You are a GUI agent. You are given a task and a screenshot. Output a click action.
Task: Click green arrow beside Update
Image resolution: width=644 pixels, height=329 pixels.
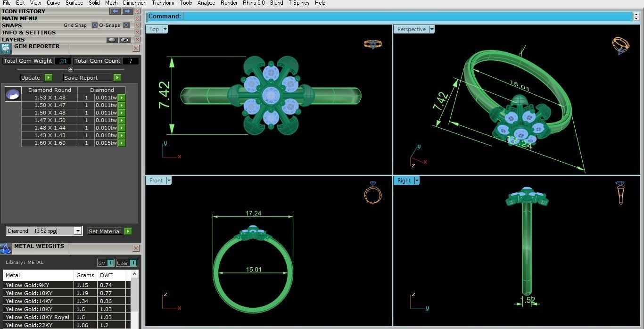click(49, 77)
